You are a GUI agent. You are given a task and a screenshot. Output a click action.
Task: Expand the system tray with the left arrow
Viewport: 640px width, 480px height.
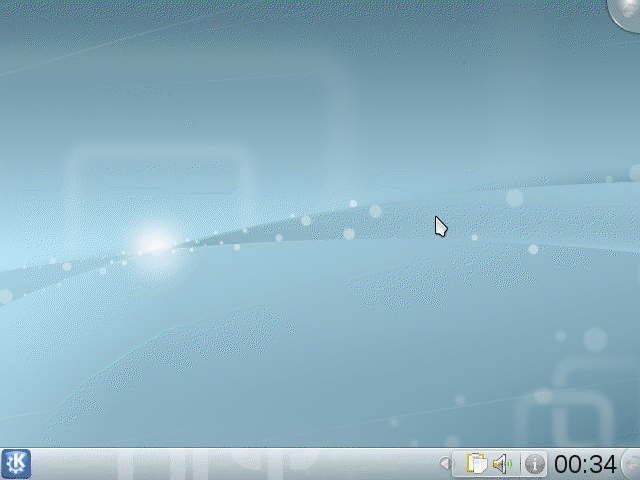(445, 464)
